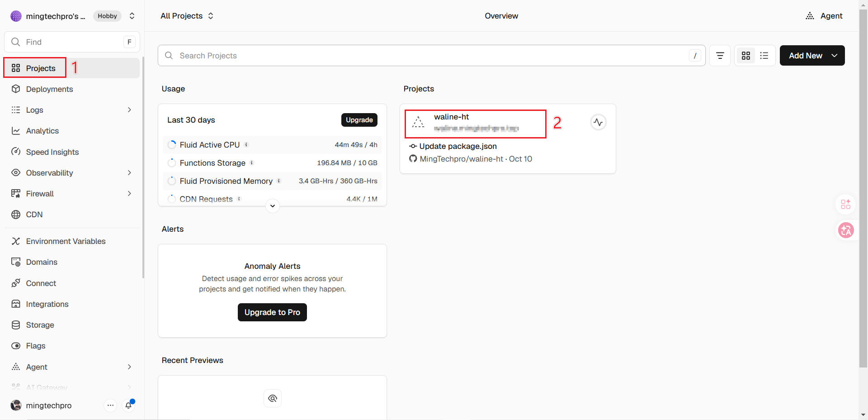Open the Projects sidebar item
The height and width of the screenshot is (420, 868).
tap(72, 68)
